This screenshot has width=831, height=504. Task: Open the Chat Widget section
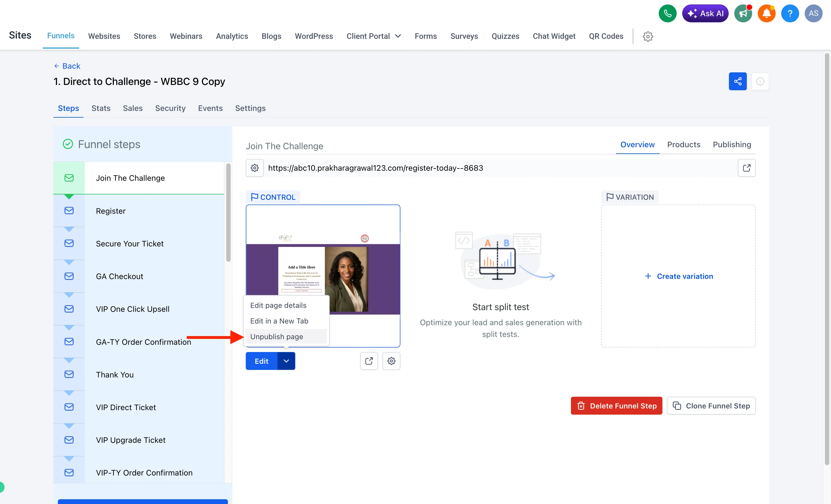pyautogui.click(x=554, y=36)
